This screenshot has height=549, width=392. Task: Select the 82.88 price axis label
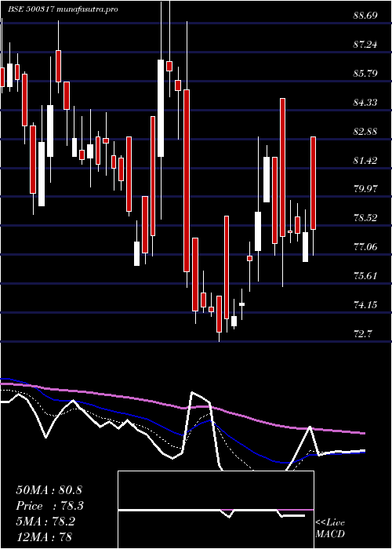tap(365, 132)
